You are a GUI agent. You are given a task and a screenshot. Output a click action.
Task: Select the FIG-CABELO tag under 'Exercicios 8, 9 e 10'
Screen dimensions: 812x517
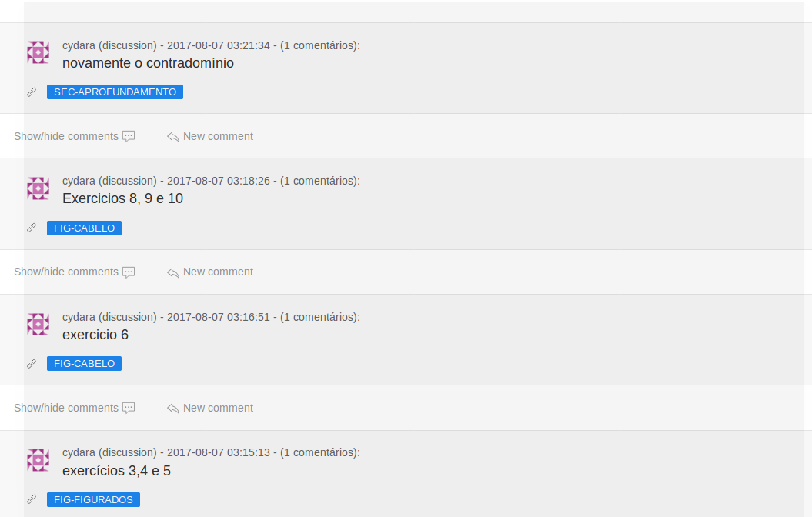(x=85, y=228)
